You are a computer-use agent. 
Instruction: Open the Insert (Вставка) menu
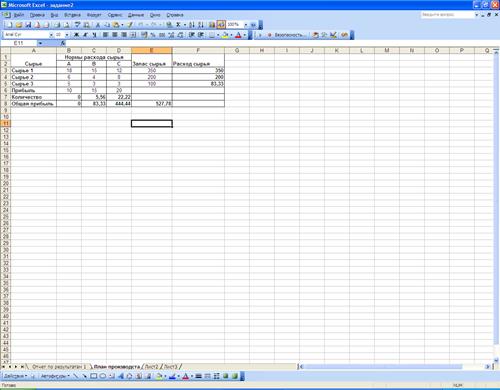(72, 15)
